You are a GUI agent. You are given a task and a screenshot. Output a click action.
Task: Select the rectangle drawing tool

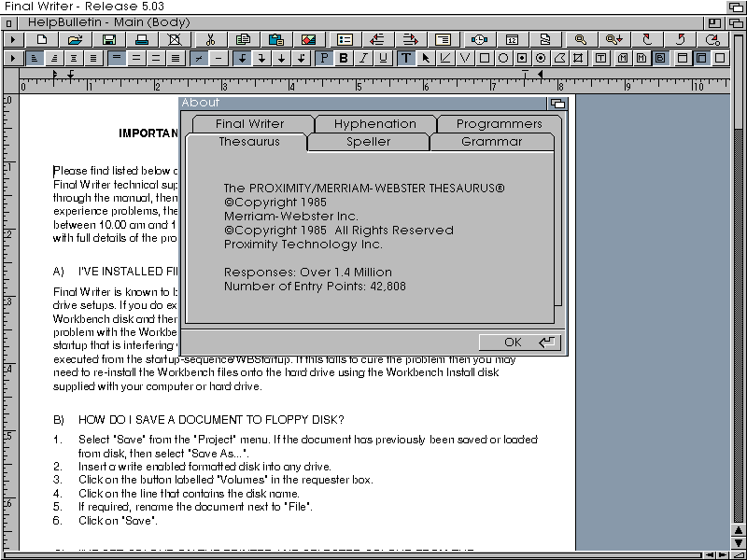484,58
